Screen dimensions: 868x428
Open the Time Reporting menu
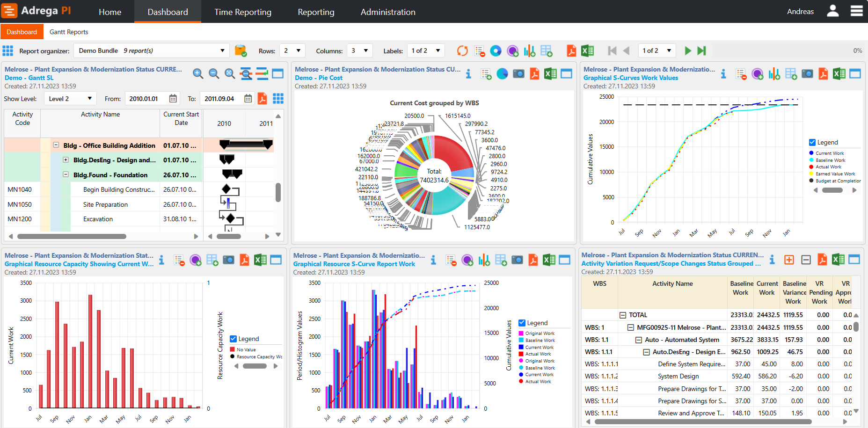243,12
